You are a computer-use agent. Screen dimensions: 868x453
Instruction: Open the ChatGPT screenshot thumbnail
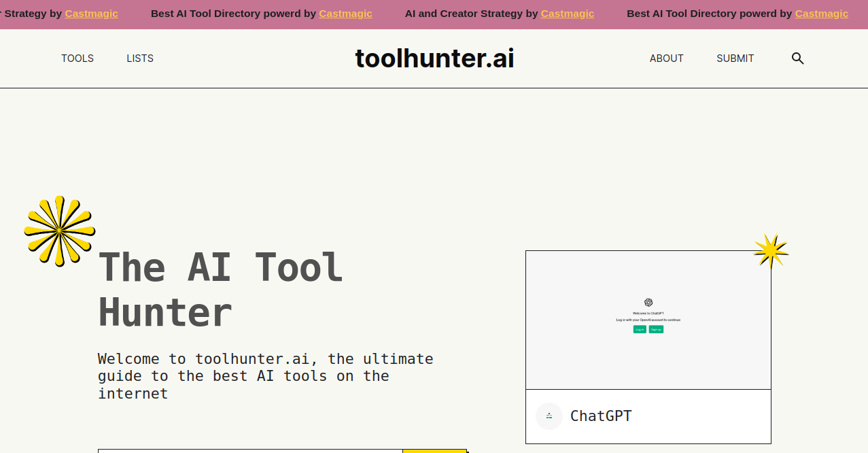point(648,320)
